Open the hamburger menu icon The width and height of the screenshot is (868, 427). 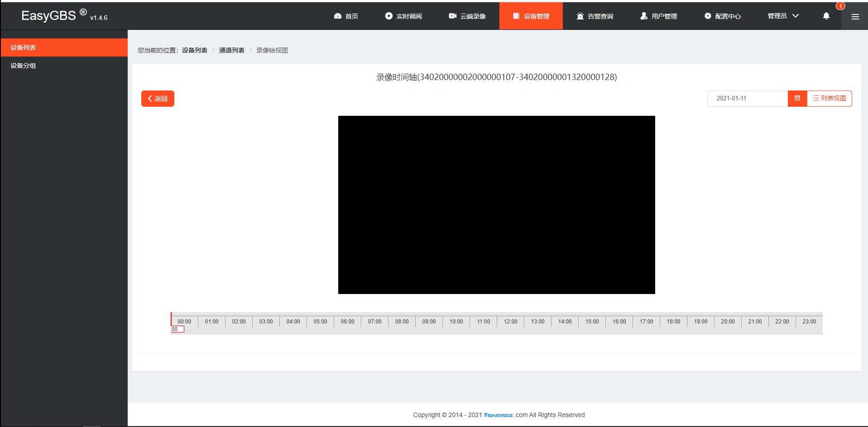point(855,17)
